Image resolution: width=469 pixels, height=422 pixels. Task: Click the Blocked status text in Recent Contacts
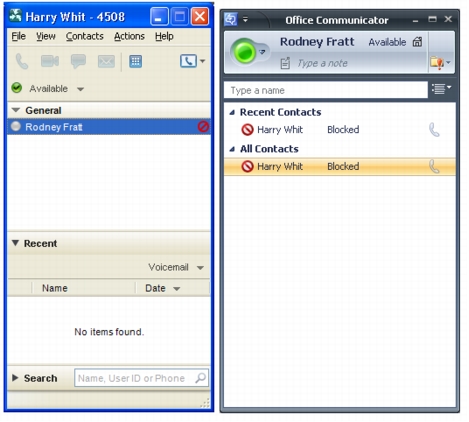(343, 129)
